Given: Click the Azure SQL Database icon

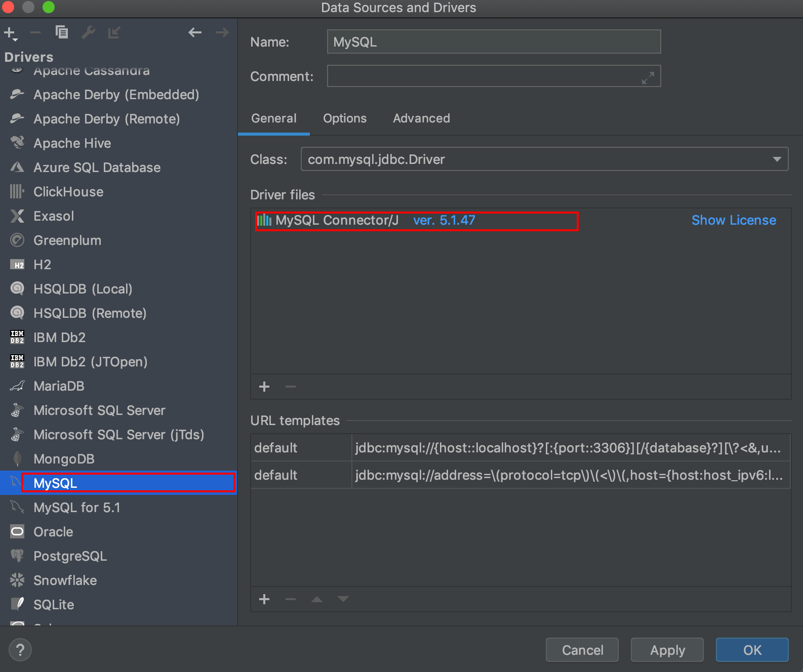Looking at the screenshot, I should [x=17, y=167].
